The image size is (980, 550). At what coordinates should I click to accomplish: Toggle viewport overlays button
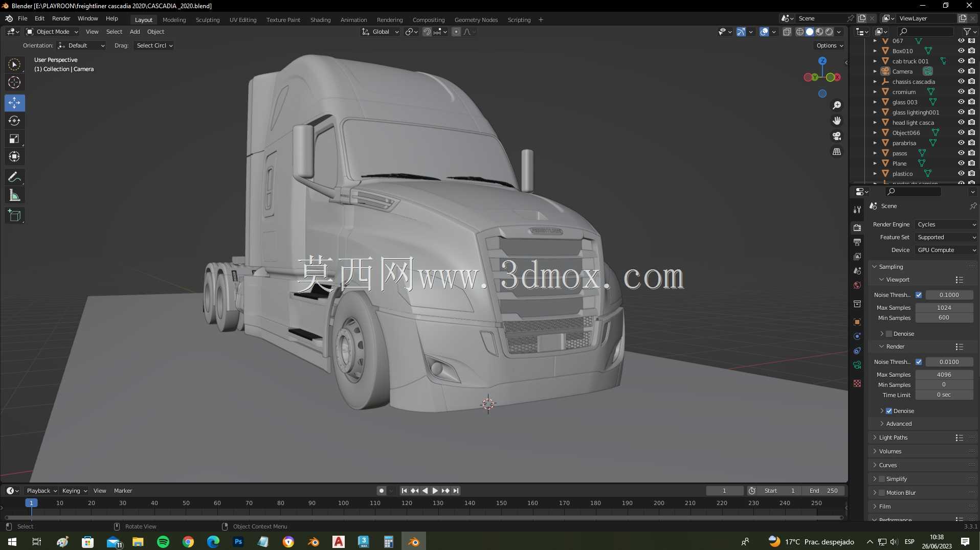click(764, 32)
